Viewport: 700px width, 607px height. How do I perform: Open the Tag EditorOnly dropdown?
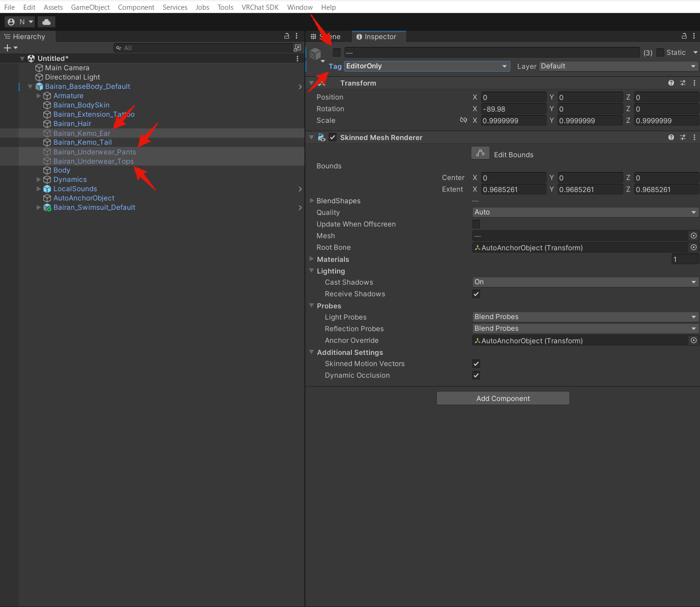pos(427,66)
